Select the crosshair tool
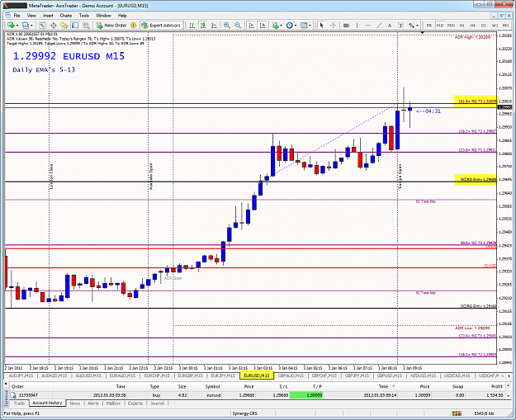This screenshot has width=516, height=420. click(x=333, y=26)
